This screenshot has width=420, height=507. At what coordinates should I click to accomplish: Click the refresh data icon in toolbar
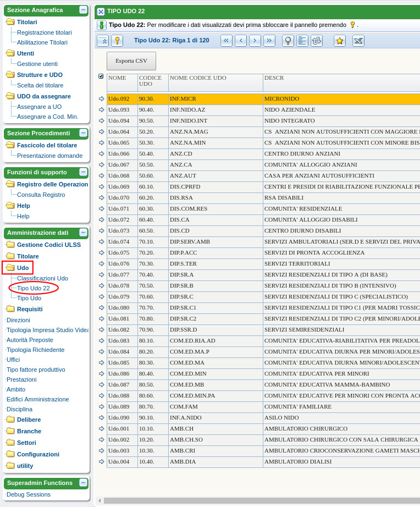317,41
